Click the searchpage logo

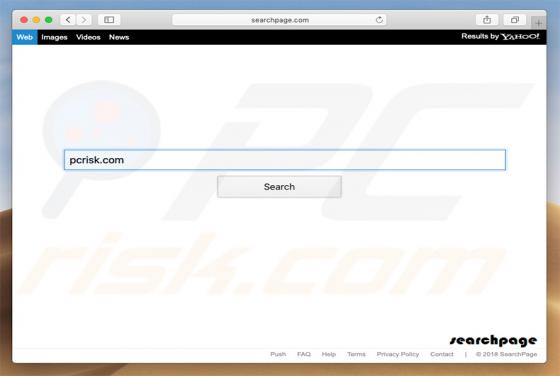[493, 340]
